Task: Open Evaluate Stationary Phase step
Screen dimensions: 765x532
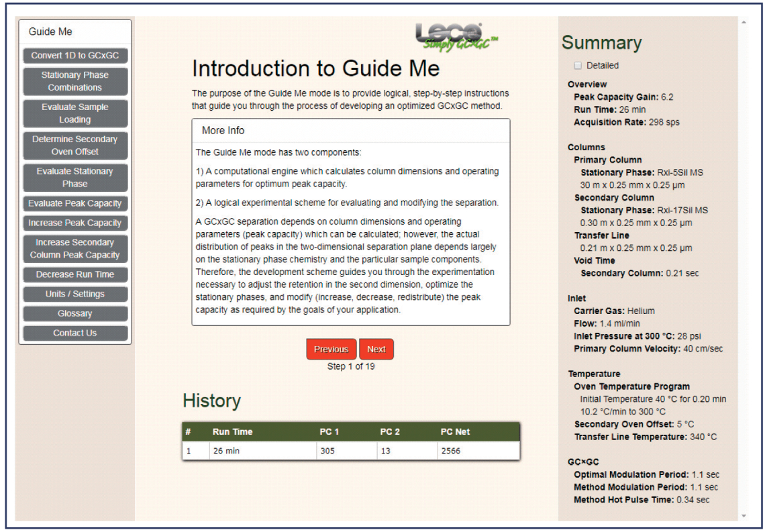Action: click(x=75, y=178)
